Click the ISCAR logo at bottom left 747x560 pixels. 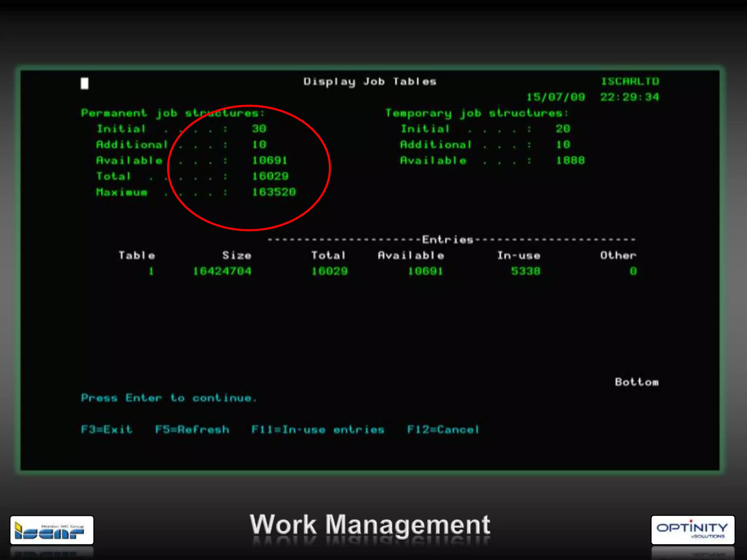point(51,530)
